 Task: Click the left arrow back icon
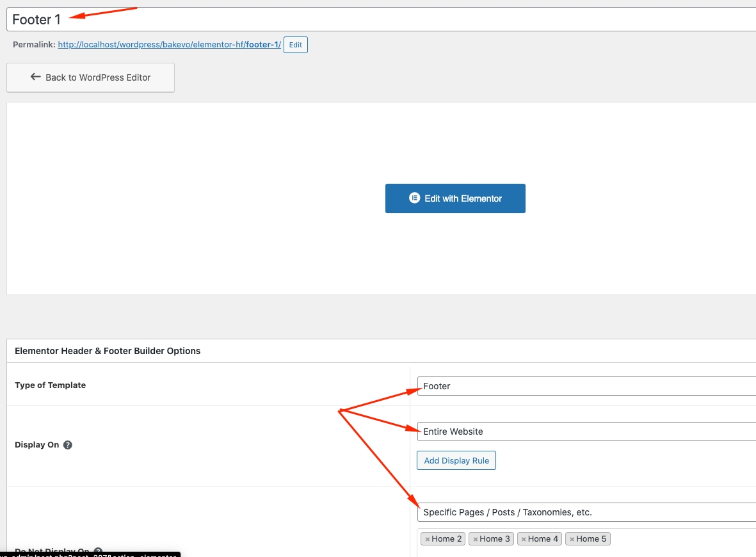(36, 77)
